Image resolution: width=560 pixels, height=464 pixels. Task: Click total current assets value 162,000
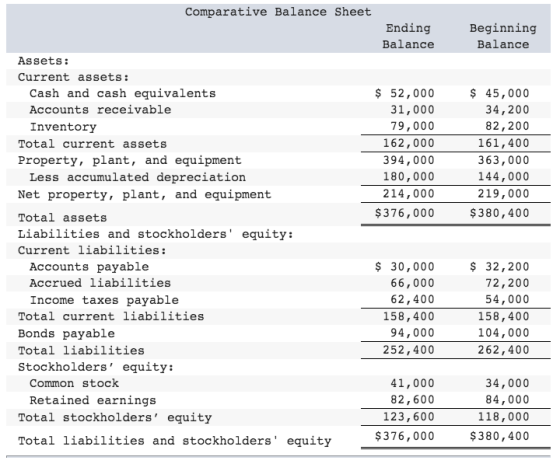click(409, 143)
